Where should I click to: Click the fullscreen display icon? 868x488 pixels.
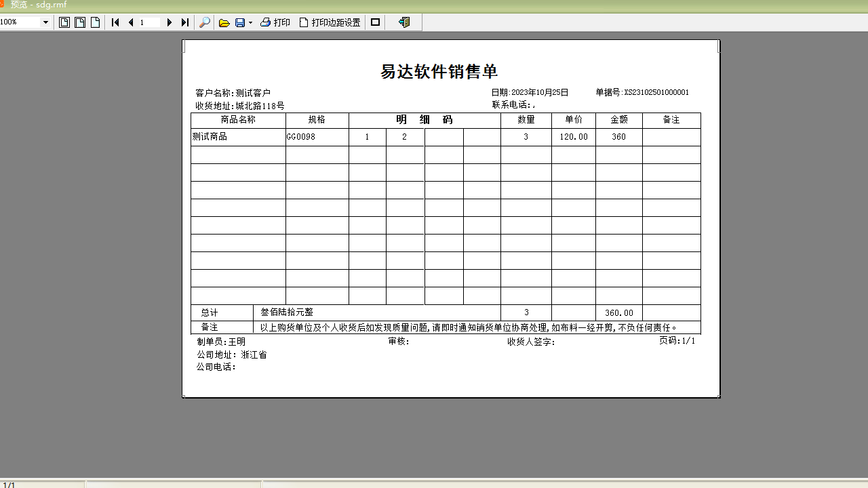tap(374, 22)
